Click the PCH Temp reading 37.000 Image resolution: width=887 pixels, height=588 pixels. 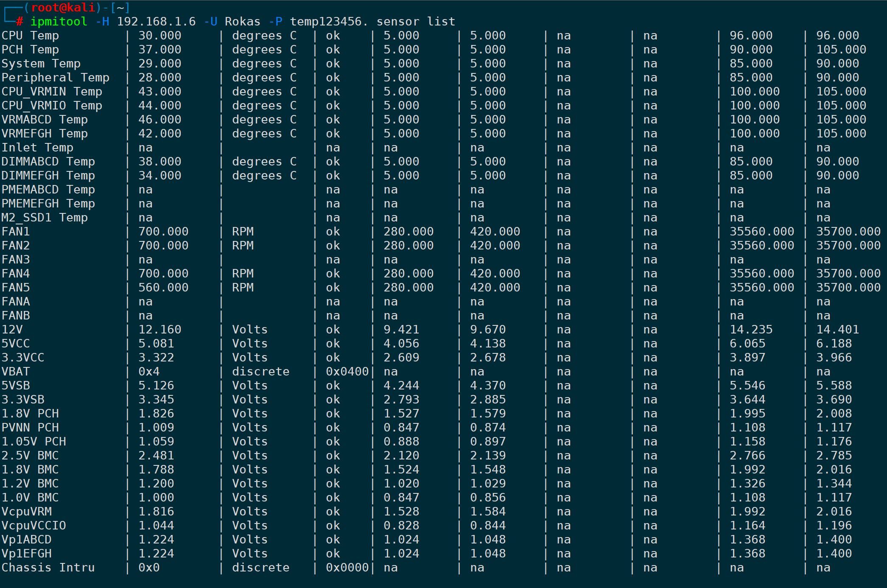159,50
